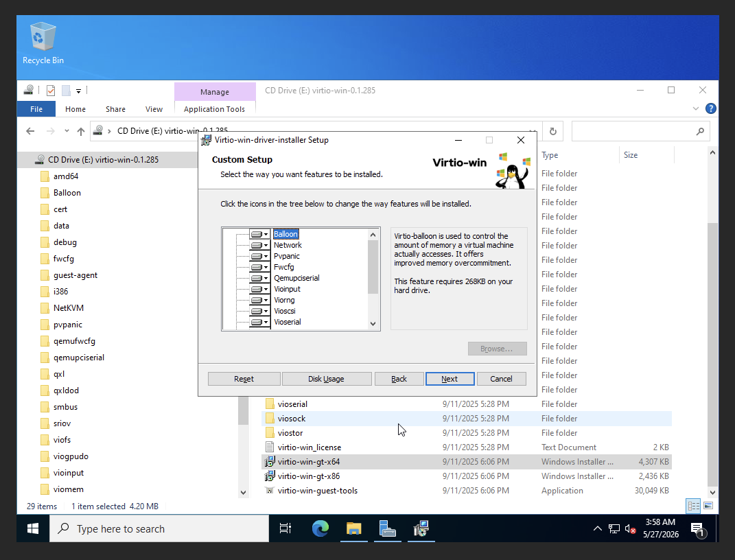Open the Windows Start menu
735x560 pixels.
pyautogui.click(x=33, y=528)
